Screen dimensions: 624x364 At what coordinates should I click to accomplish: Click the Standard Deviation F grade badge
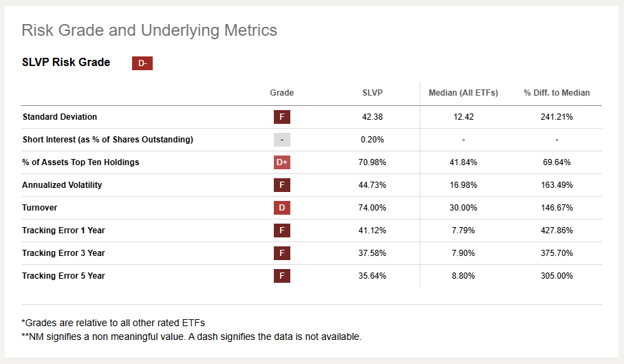(x=281, y=117)
